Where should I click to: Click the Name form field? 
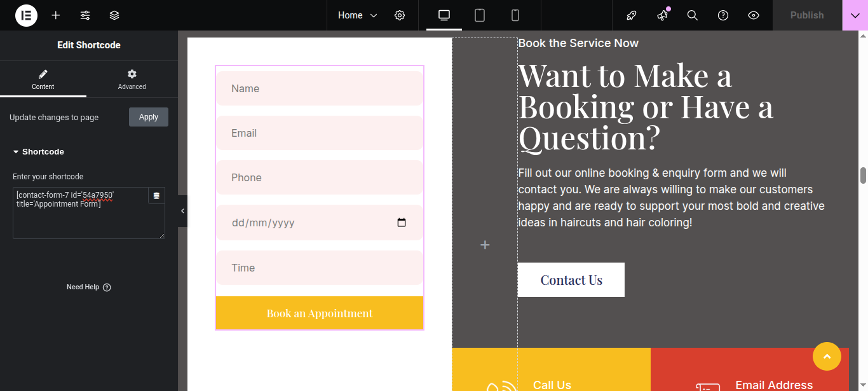(320, 88)
